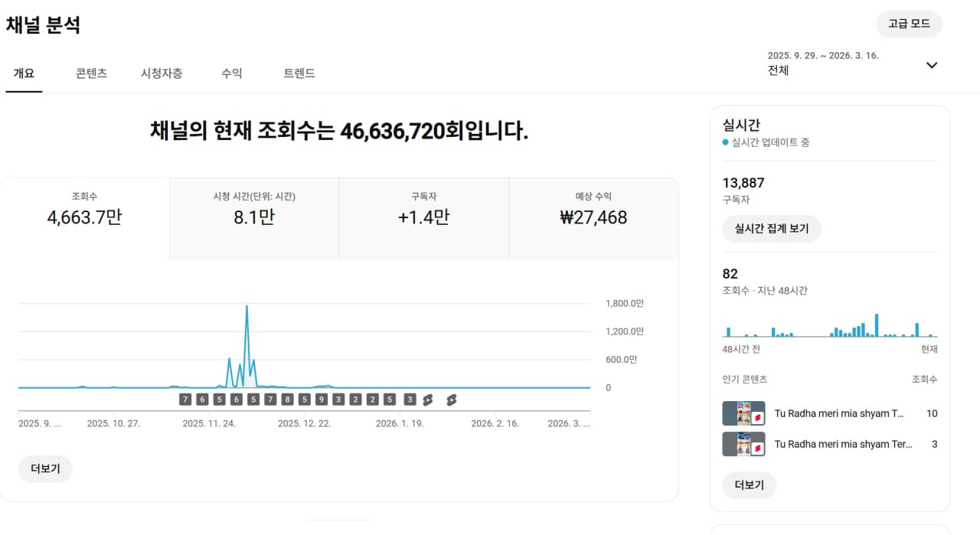Click 더보기 in the realtime panel
Screen dimensions: 980x535
click(x=749, y=485)
